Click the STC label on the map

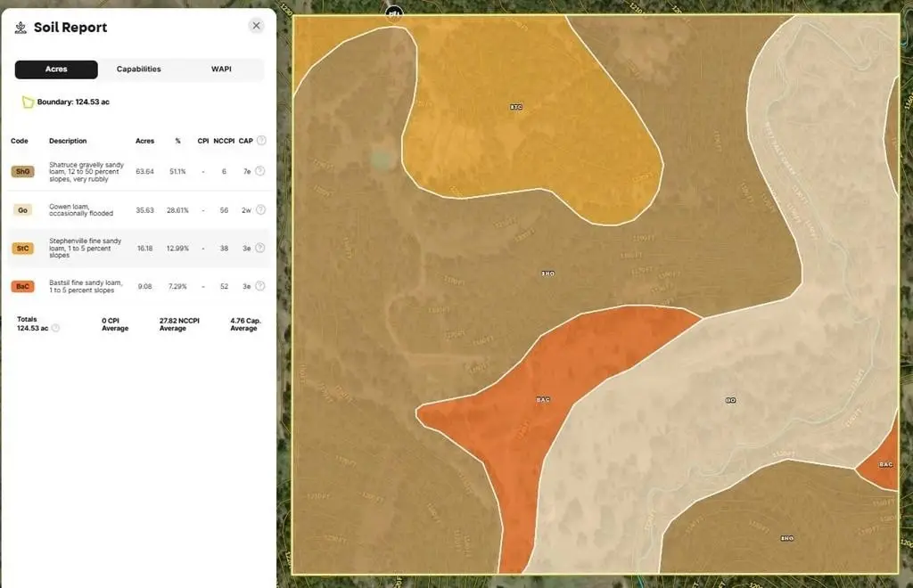(x=516, y=107)
